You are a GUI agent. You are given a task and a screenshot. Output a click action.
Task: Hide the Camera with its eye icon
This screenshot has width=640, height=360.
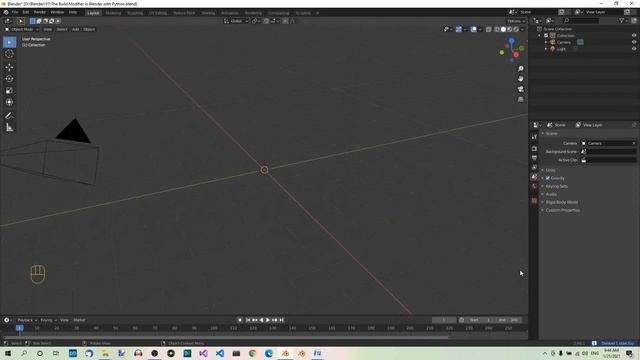pos(634,42)
